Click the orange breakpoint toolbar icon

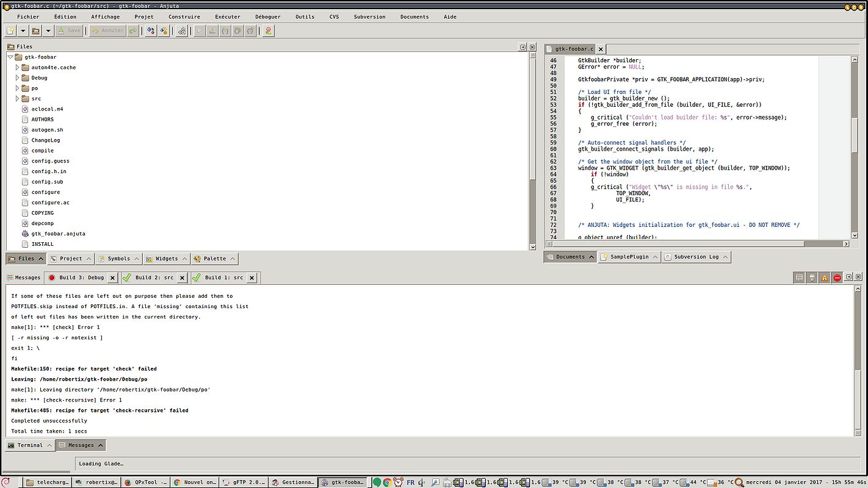pyautogui.click(x=164, y=30)
